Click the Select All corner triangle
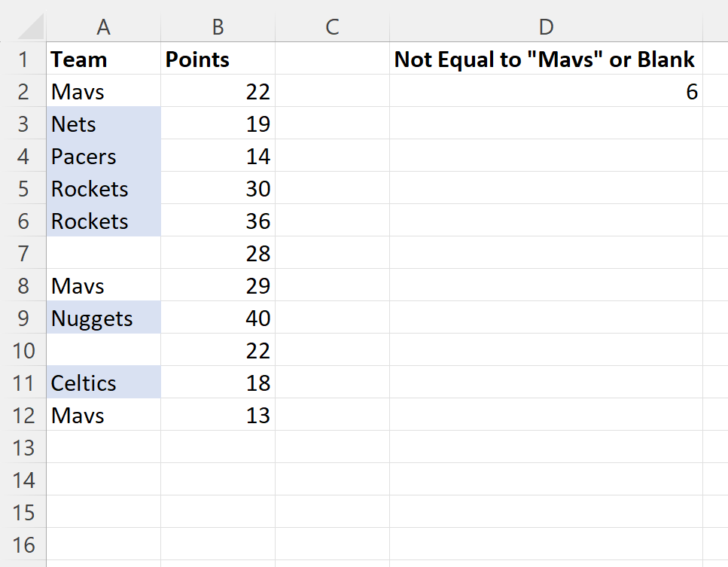Viewport: 728px width, 567px height. (x=31, y=26)
